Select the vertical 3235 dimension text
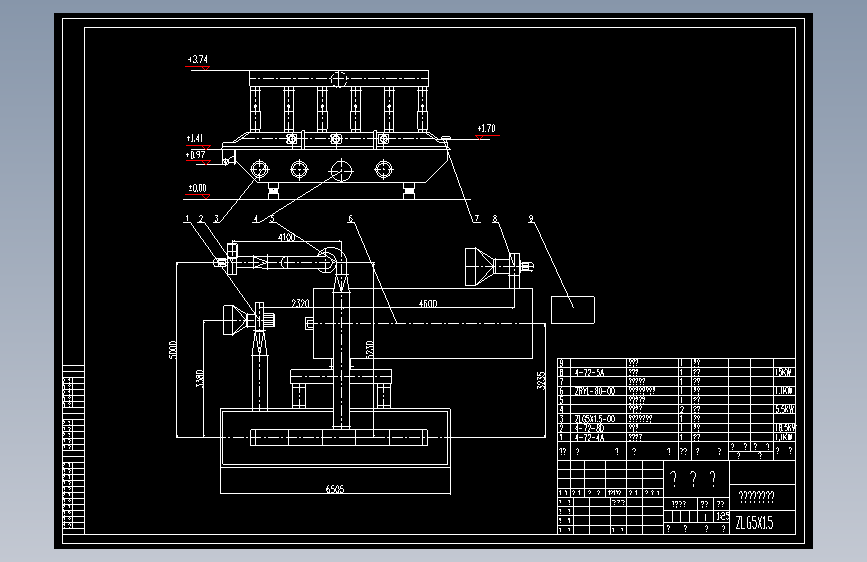This screenshot has height=562, width=867. (541, 381)
